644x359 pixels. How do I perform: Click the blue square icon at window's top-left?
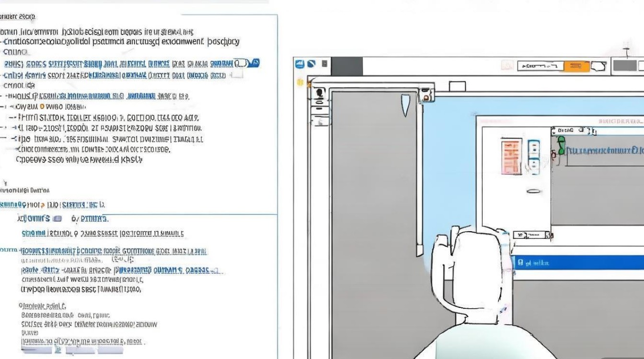300,64
